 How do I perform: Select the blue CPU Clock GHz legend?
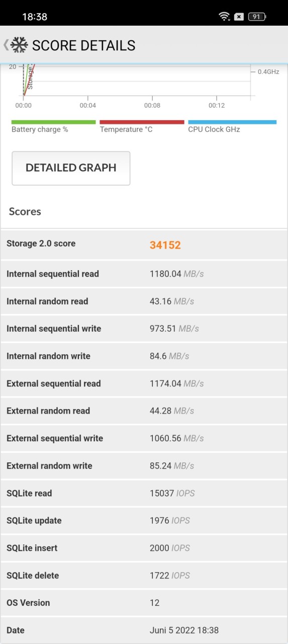coord(232,126)
